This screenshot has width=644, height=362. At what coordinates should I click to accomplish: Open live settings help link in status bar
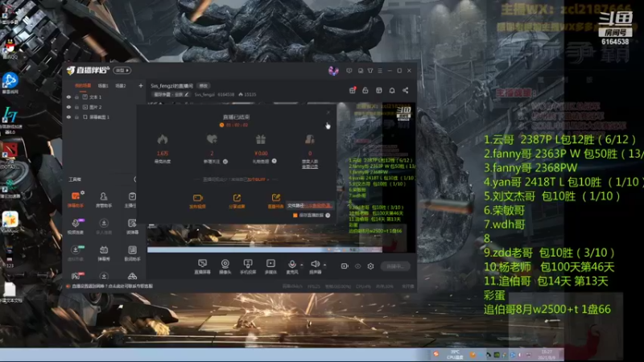pos(112,286)
